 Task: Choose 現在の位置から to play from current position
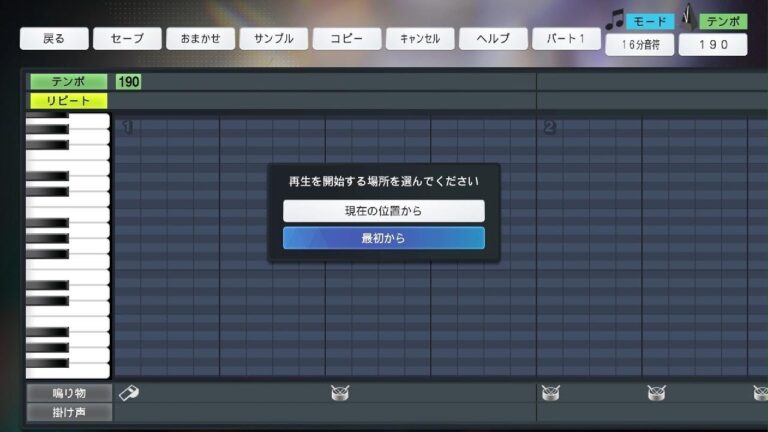(383, 211)
